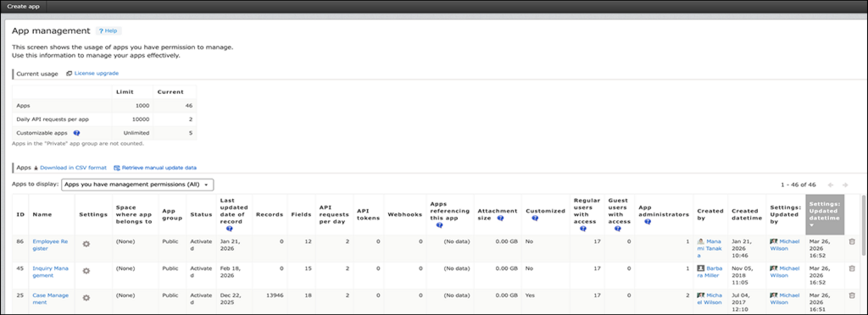The height and width of the screenshot is (315, 868).
Task: Open settings gear for Employee Register
Action: click(x=86, y=244)
